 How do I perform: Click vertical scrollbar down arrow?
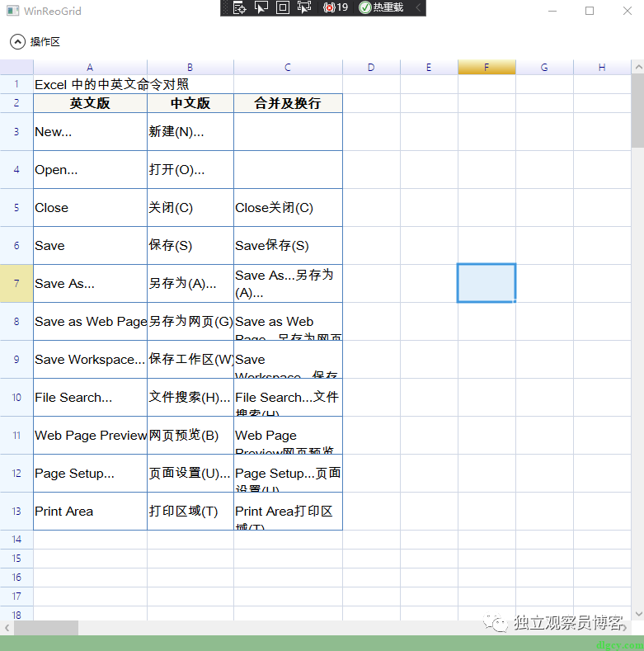coord(638,614)
